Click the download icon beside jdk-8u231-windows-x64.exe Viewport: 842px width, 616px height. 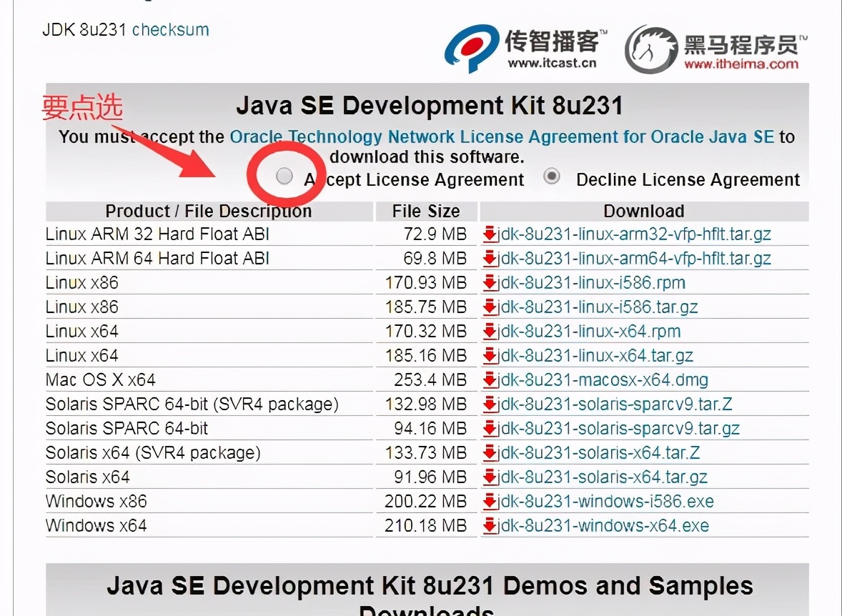coord(490,525)
